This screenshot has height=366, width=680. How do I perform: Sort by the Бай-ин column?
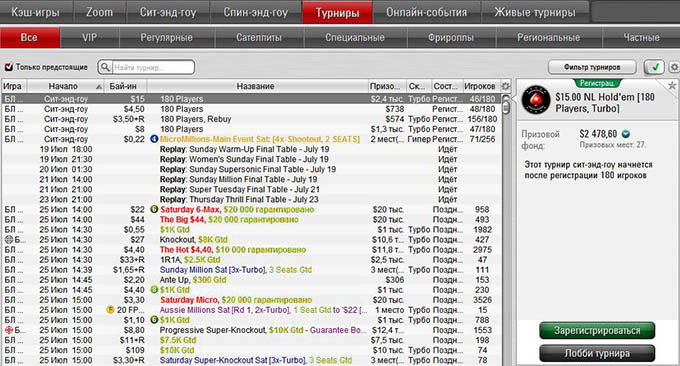[126, 86]
